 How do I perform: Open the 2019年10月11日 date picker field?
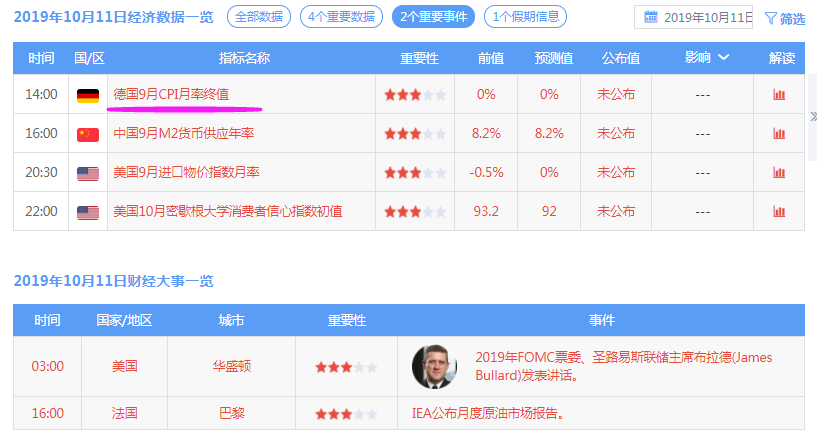(x=694, y=17)
